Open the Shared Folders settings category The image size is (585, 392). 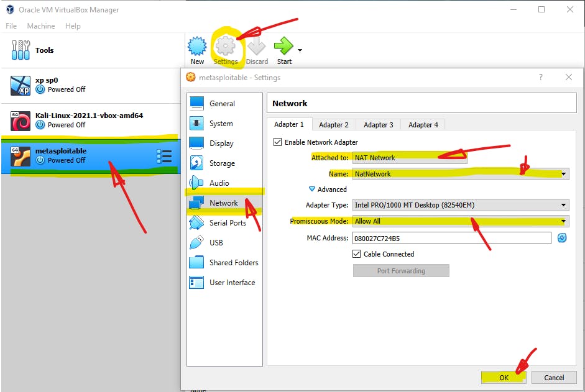pos(224,263)
